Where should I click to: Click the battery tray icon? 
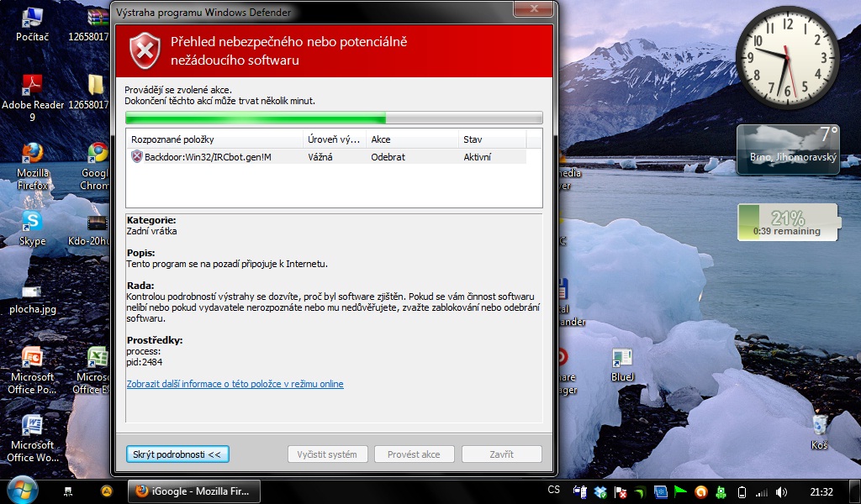[x=742, y=492]
